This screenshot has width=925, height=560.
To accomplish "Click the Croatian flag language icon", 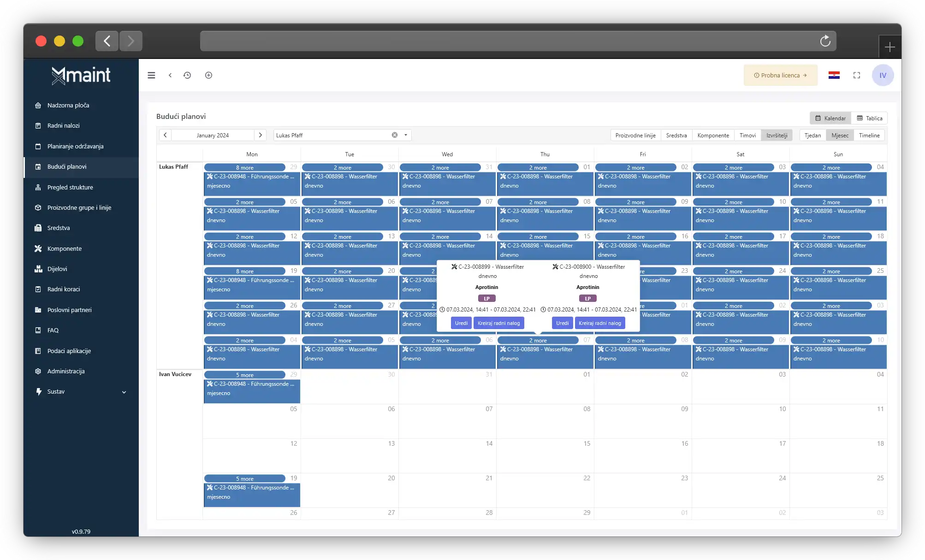I will pyautogui.click(x=834, y=75).
